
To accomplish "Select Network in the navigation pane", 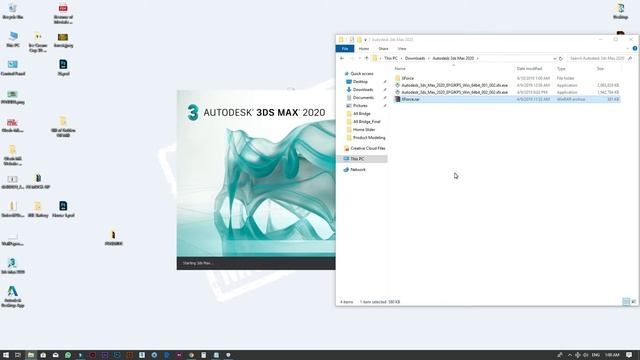I will pyautogui.click(x=358, y=169).
